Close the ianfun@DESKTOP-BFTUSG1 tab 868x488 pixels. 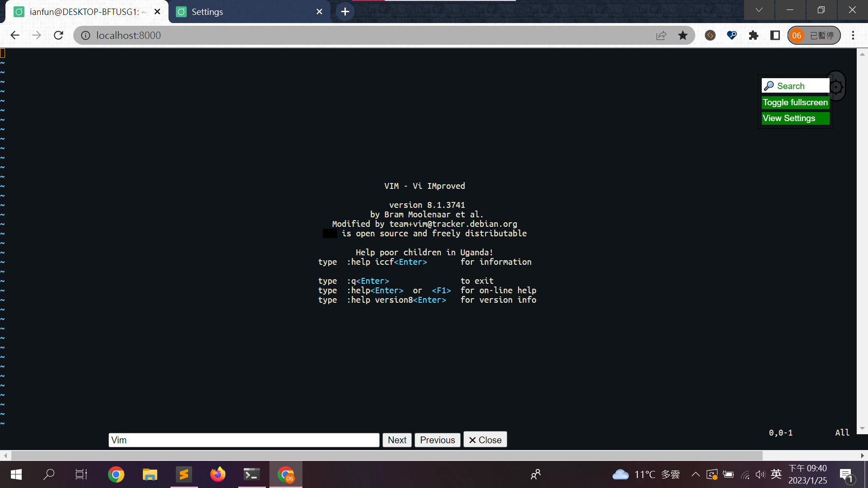[157, 12]
